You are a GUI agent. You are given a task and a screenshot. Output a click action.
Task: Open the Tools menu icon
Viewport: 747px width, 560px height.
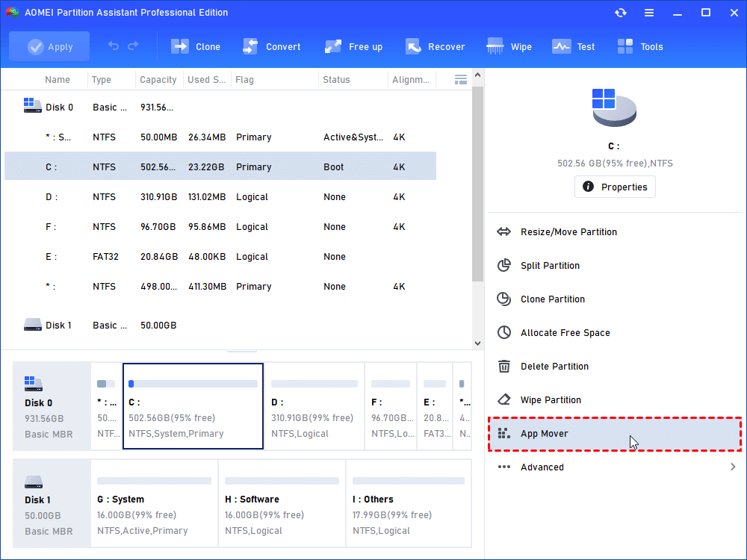click(x=624, y=46)
